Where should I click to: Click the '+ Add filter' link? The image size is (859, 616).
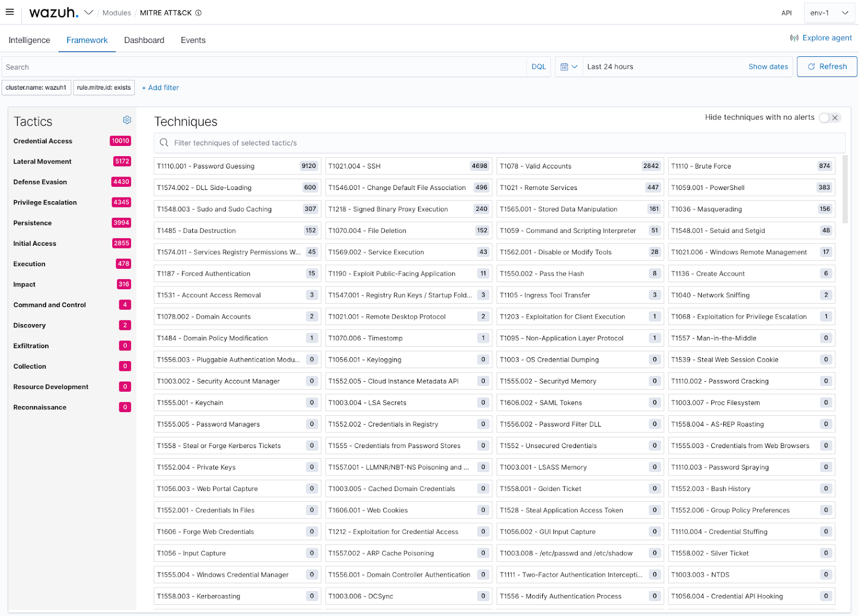pos(160,87)
